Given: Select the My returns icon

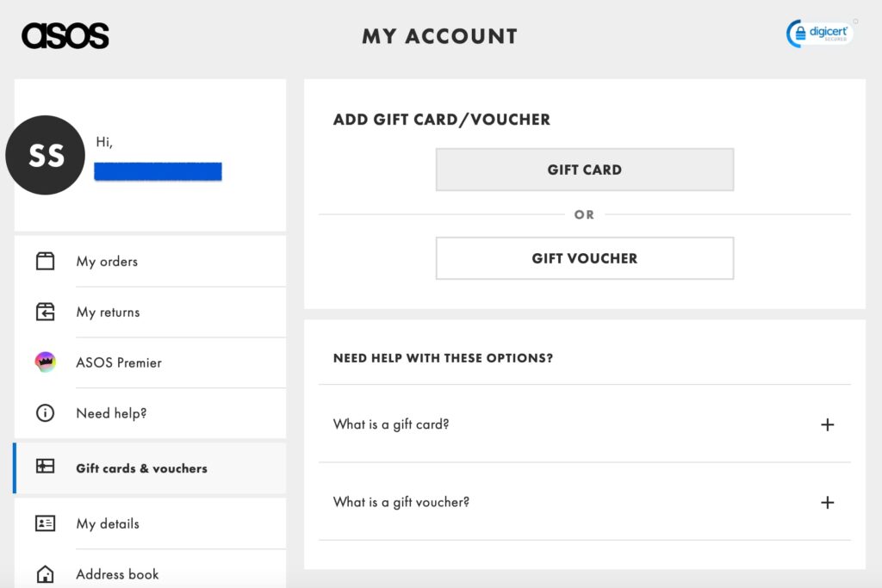Looking at the screenshot, I should point(44,312).
